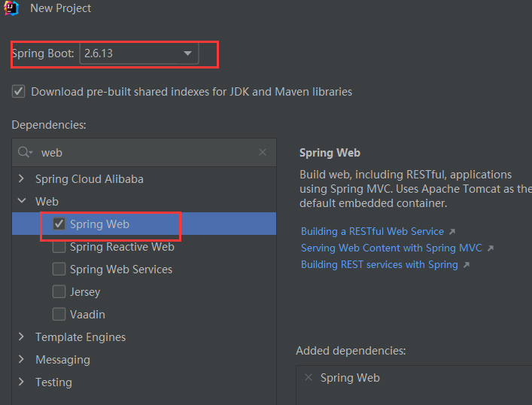532x405 pixels.
Task: Select the Jersey row label
Action: click(85, 292)
